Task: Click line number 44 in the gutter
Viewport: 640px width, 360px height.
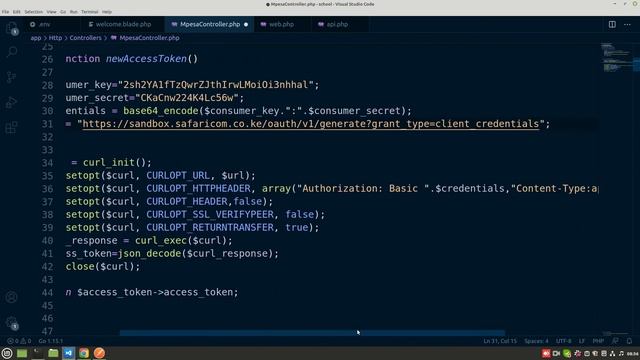Action: point(47,292)
